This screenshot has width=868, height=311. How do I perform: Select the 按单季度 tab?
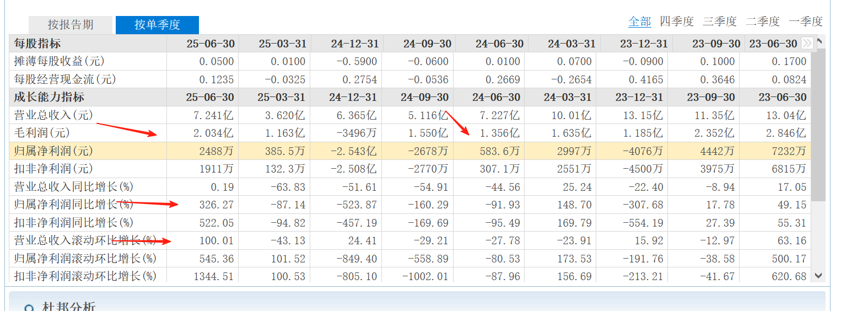[x=157, y=25]
